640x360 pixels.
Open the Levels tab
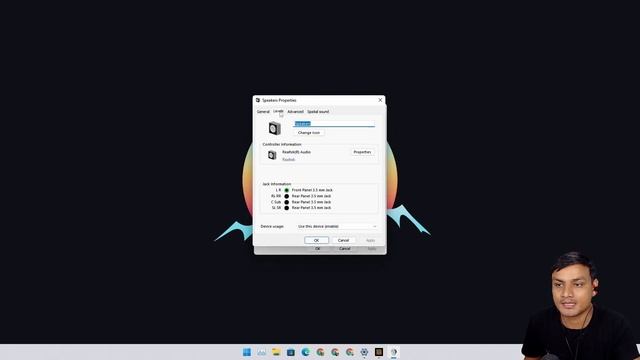pyautogui.click(x=278, y=111)
